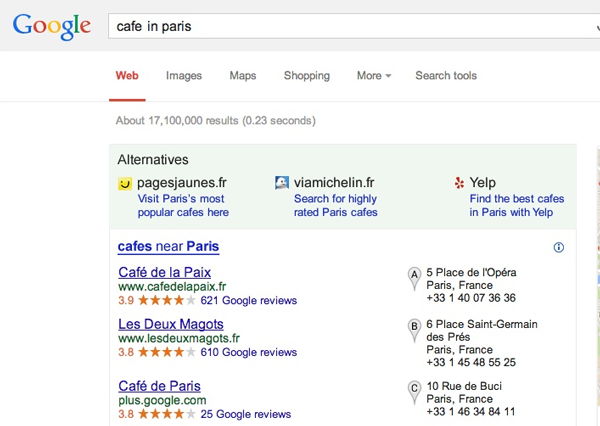The height and width of the screenshot is (426, 600).
Task: Open the Les Deux Magots result link
Action: 170,324
